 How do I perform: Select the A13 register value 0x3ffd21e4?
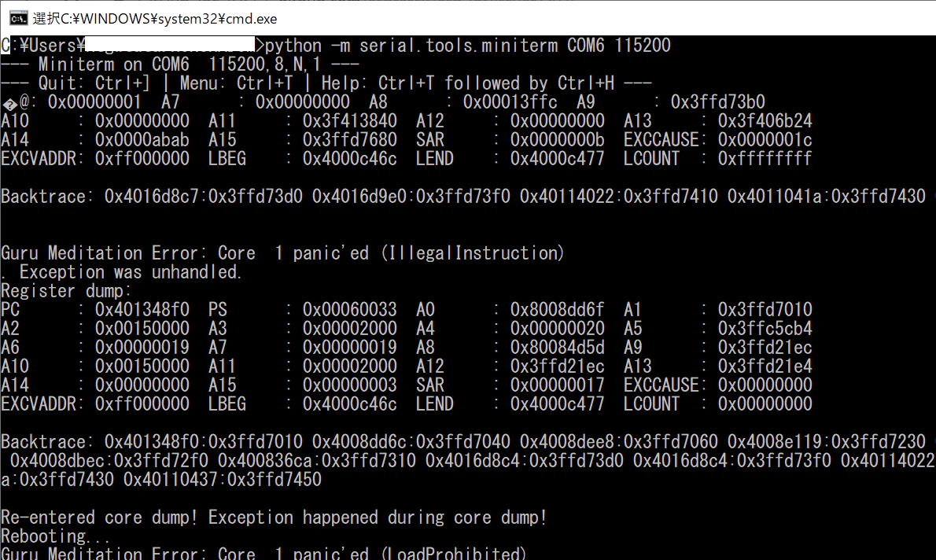[x=765, y=367]
